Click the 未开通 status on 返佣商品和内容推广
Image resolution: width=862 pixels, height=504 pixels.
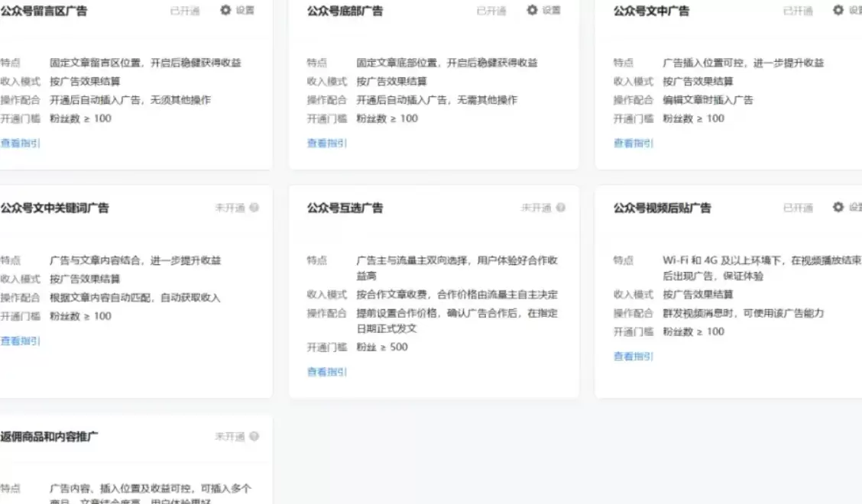coord(229,436)
